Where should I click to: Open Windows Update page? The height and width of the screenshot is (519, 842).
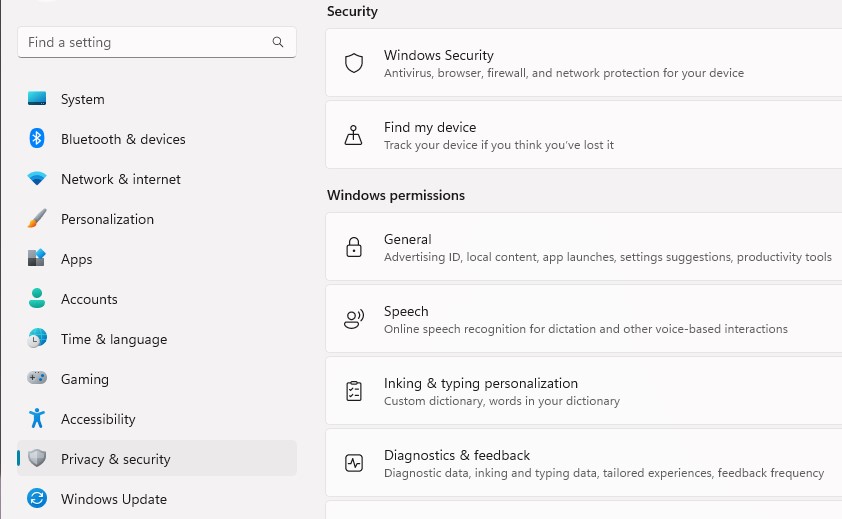click(x=157, y=499)
